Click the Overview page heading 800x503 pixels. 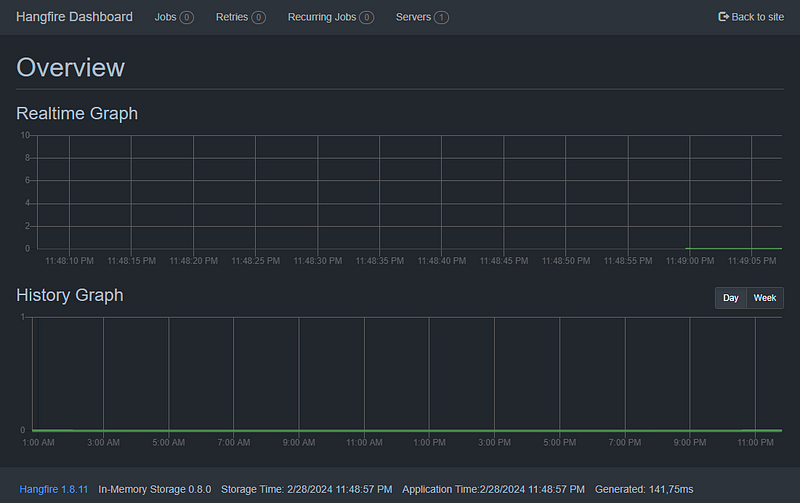click(x=70, y=67)
